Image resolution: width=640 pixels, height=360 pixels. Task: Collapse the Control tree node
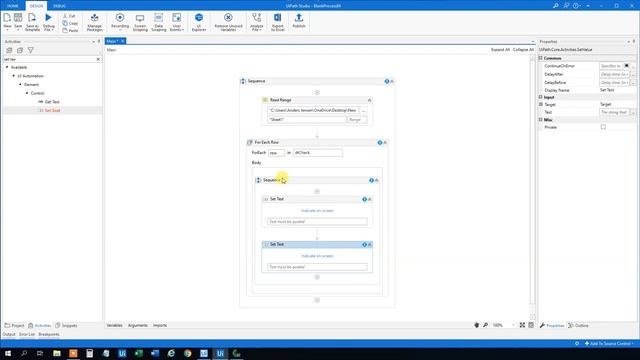[27, 93]
